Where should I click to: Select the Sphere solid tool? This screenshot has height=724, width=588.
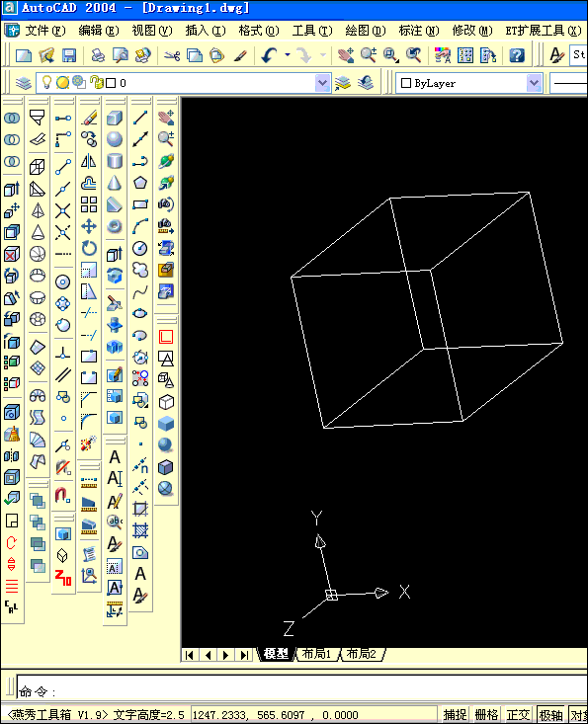tap(114, 139)
